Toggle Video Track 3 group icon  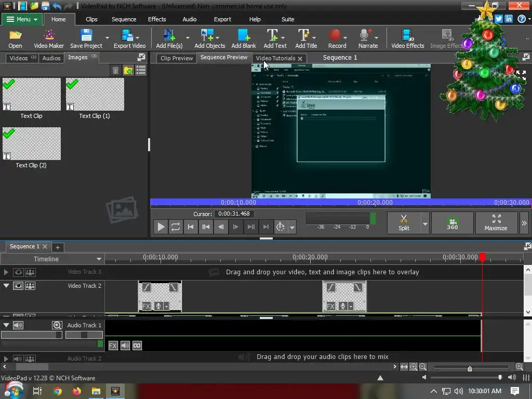pos(30,272)
